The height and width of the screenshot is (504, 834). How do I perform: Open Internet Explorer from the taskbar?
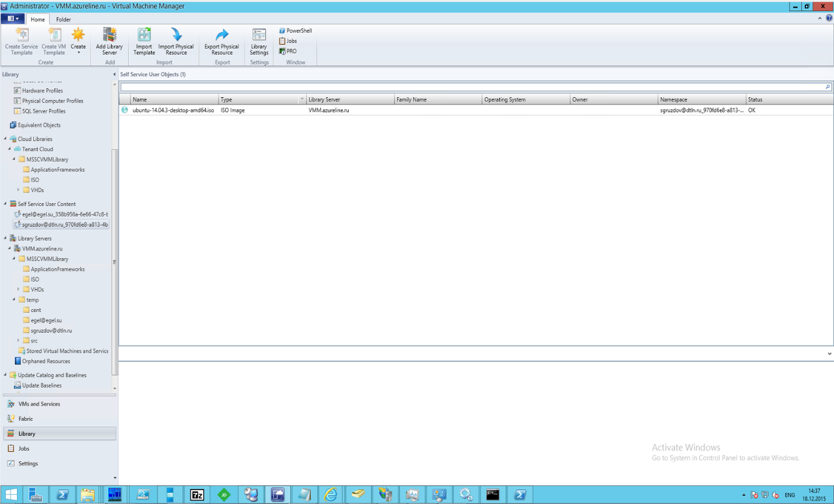[331, 495]
